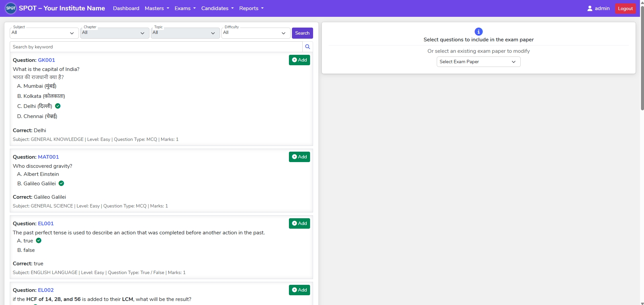This screenshot has height=305, width=644.
Task: Click option 'B. false'
Action: click(26, 250)
